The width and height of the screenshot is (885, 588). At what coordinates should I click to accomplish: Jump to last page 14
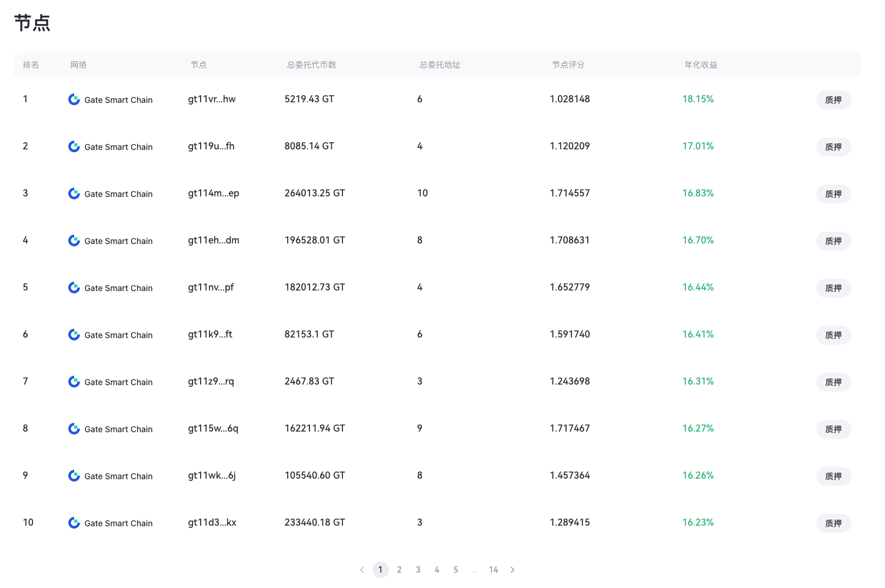[494, 570]
